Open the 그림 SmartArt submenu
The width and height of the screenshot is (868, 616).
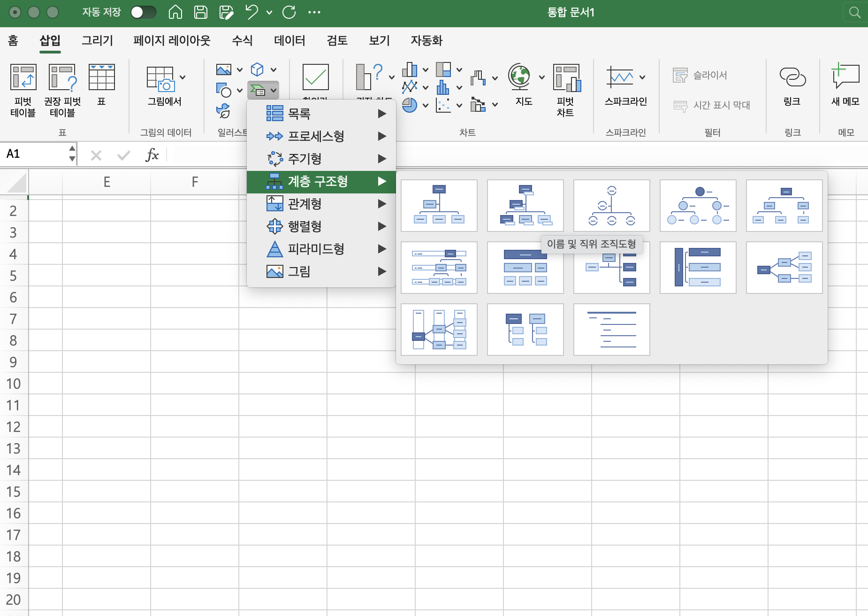point(321,271)
